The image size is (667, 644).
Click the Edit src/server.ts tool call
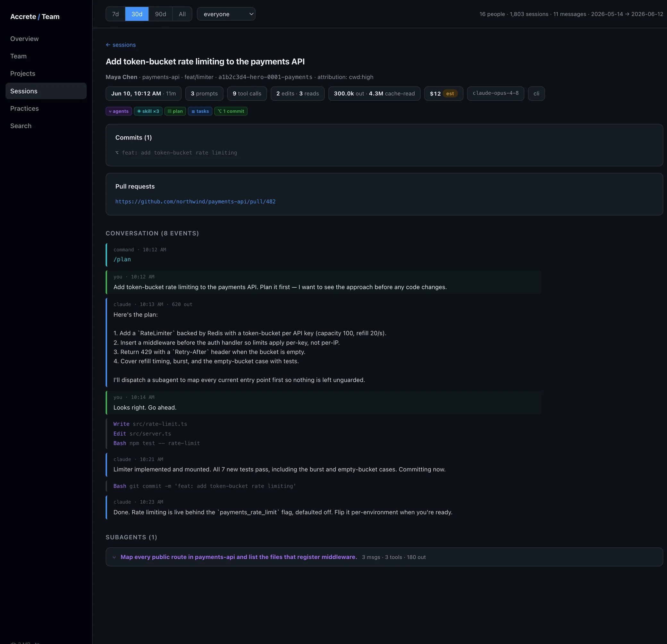(142, 434)
